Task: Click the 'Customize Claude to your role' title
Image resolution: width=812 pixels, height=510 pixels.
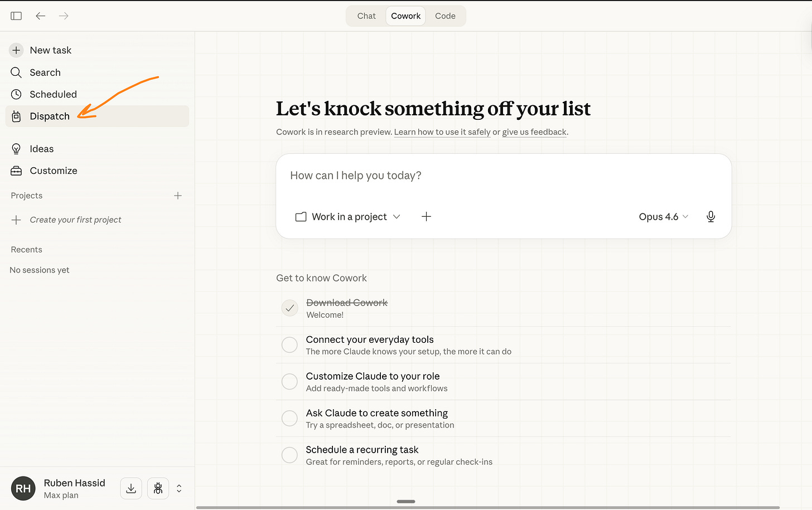Action: [373, 376]
